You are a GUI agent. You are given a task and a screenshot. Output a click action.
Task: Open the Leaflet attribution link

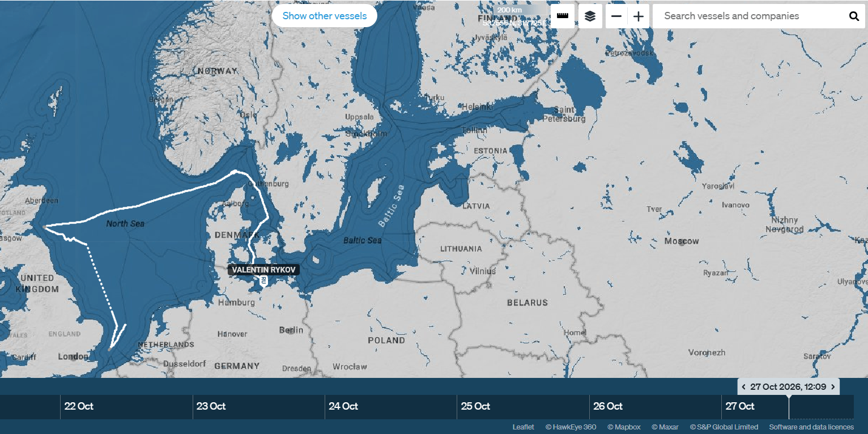(x=523, y=427)
